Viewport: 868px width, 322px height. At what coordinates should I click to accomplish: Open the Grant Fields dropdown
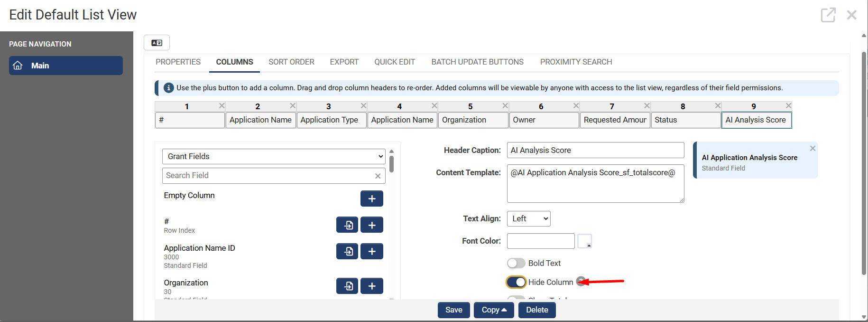[274, 156]
